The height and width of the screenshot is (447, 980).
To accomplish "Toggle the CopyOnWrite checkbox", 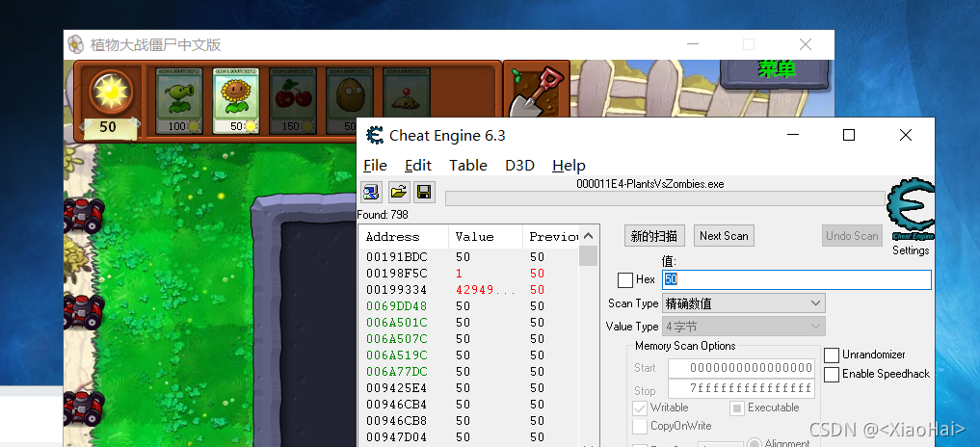I will tap(640, 427).
